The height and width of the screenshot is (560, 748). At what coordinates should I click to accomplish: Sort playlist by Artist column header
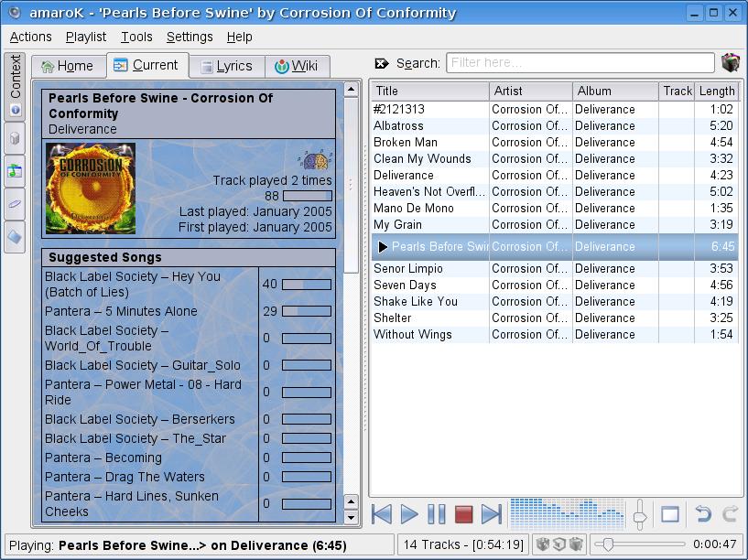click(x=531, y=91)
